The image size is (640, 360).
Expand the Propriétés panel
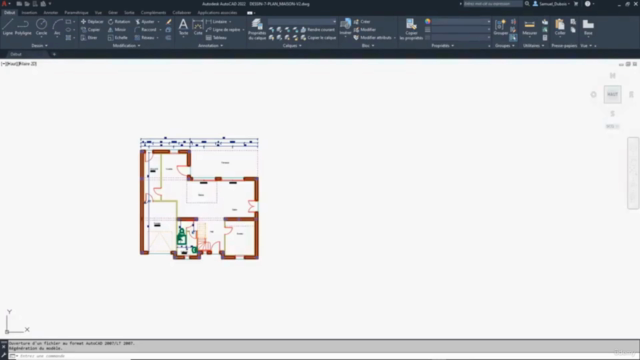(442, 46)
